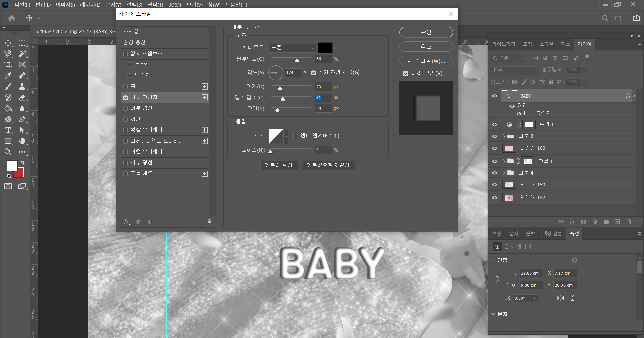Screen dimensions: 644x338
Task: Select the Hand tool
Action: [22, 141]
